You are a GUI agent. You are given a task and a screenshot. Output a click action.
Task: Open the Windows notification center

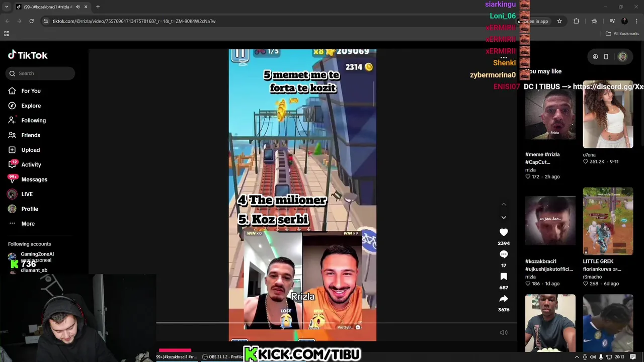pos(633,357)
